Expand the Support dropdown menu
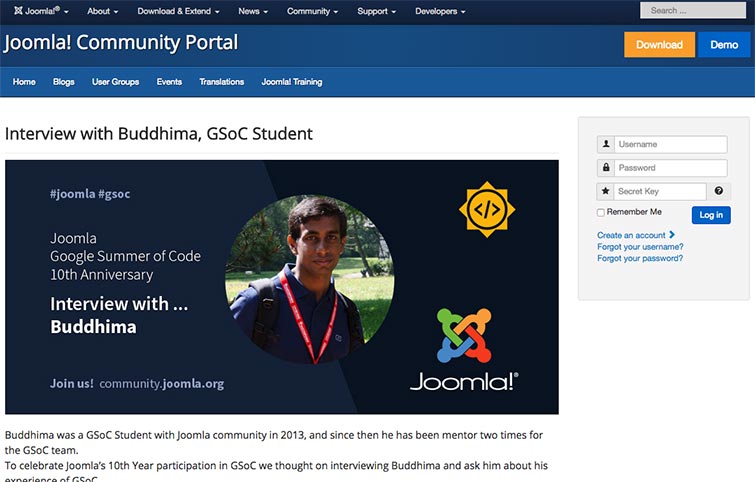 coord(377,11)
